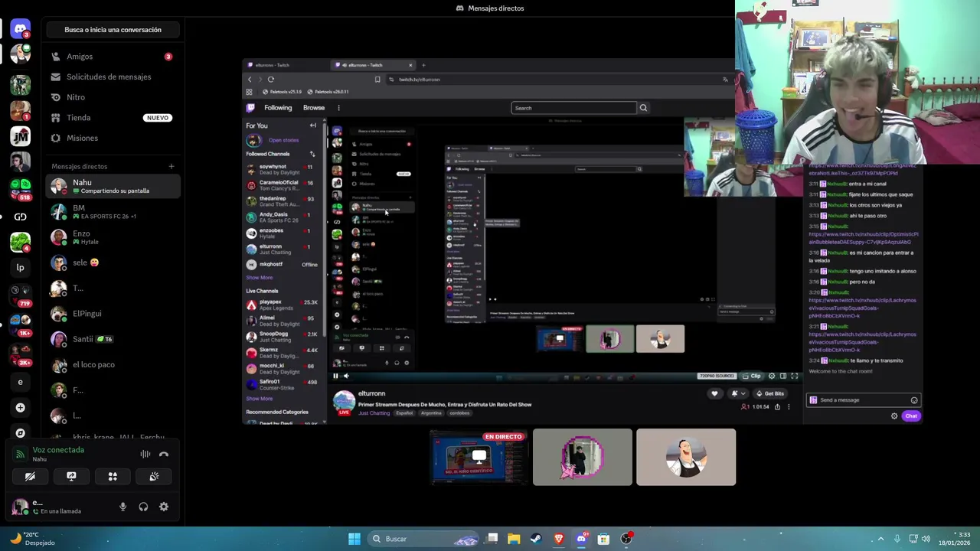This screenshot has width=980, height=551.
Task: Click the purple Chat button
Action: point(910,416)
